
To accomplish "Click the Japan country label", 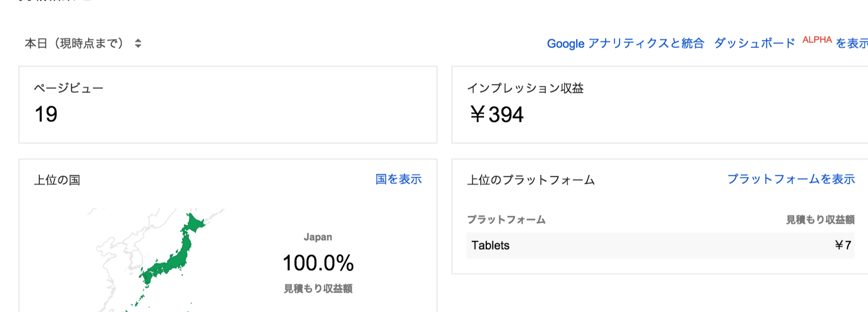I will pos(318,237).
